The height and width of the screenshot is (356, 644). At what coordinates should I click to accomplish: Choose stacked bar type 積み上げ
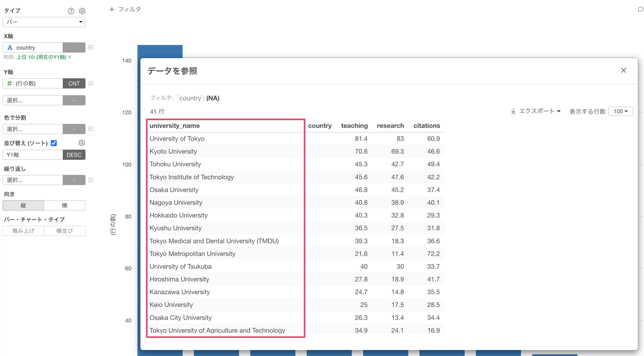coord(23,231)
